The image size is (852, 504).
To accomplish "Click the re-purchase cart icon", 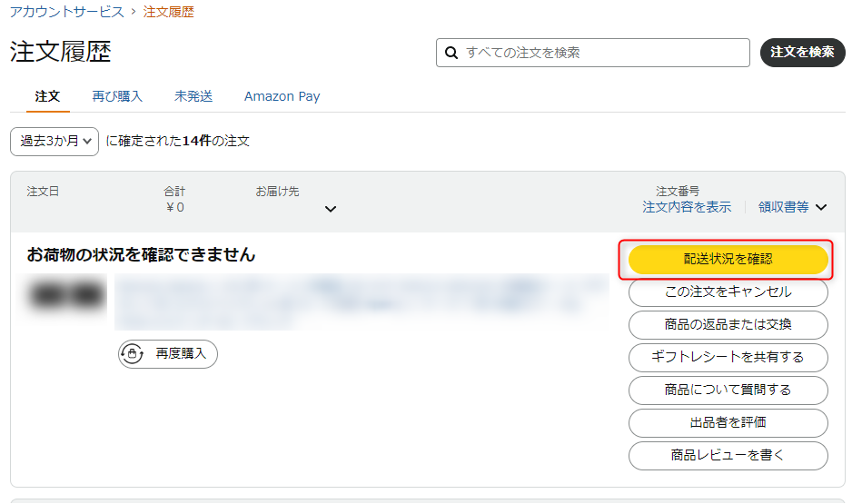I will pos(132,353).
